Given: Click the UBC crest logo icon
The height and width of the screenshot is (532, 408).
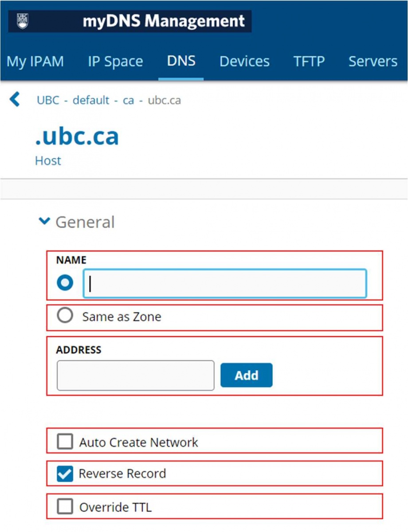Looking at the screenshot, I should click(x=22, y=21).
